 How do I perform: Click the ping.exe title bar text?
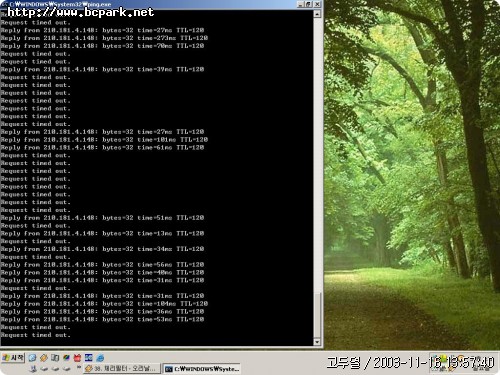pos(60,4)
